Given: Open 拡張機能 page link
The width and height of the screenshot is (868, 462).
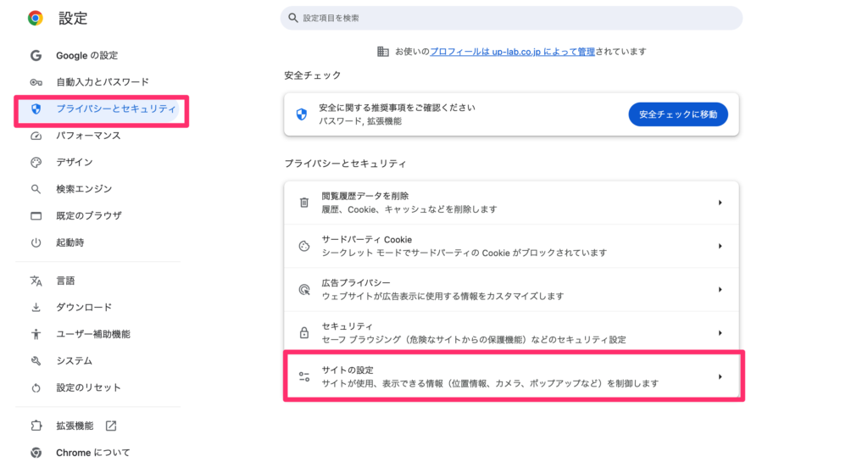Looking at the screenshot, I should (75, 426).
